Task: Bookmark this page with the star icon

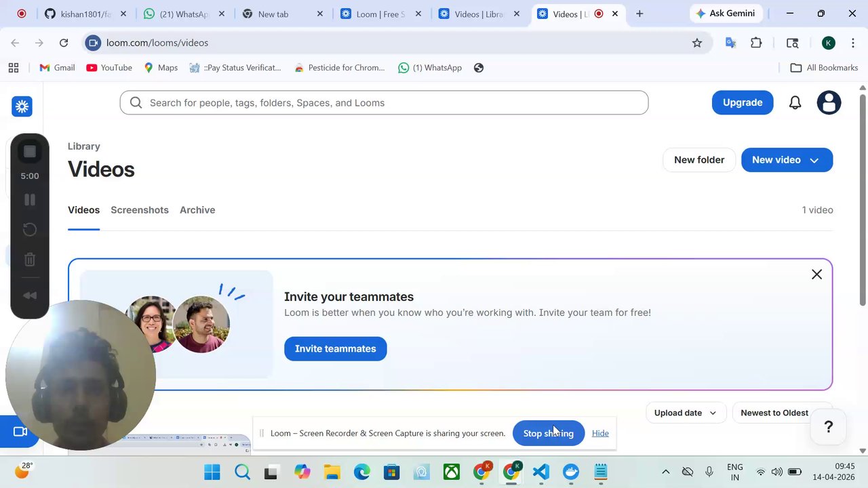Action: tap(697, 43)
